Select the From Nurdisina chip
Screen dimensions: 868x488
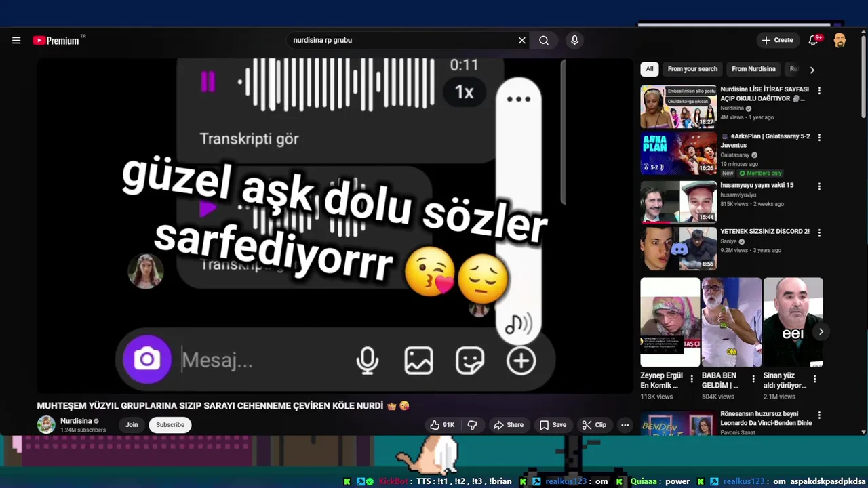(x=753, y=69)
